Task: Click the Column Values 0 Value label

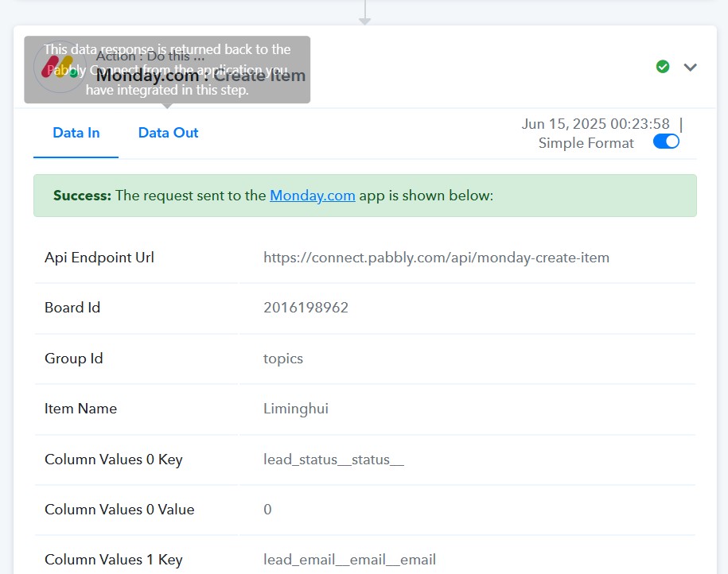Action: pyautogui.click(x=119, y=510)
